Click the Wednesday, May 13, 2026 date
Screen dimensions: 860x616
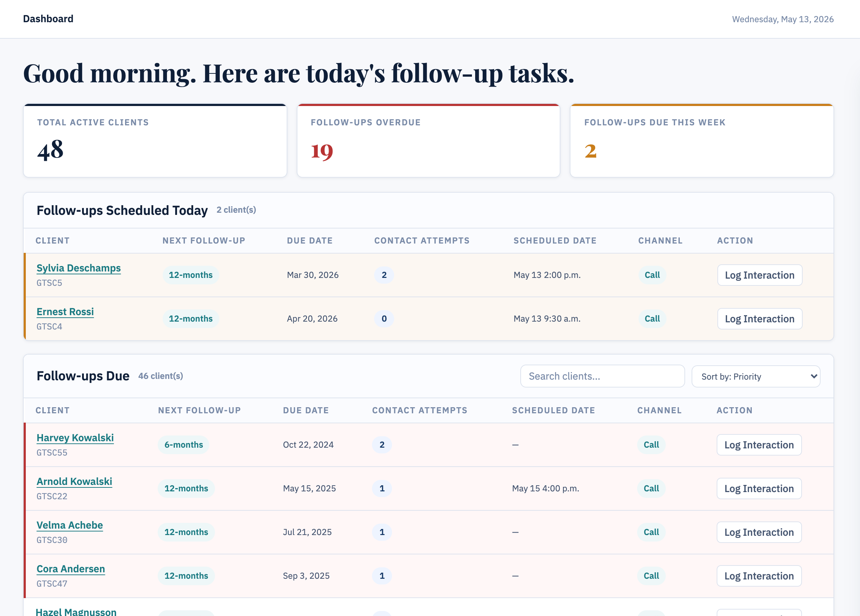(x=783, y=19)
